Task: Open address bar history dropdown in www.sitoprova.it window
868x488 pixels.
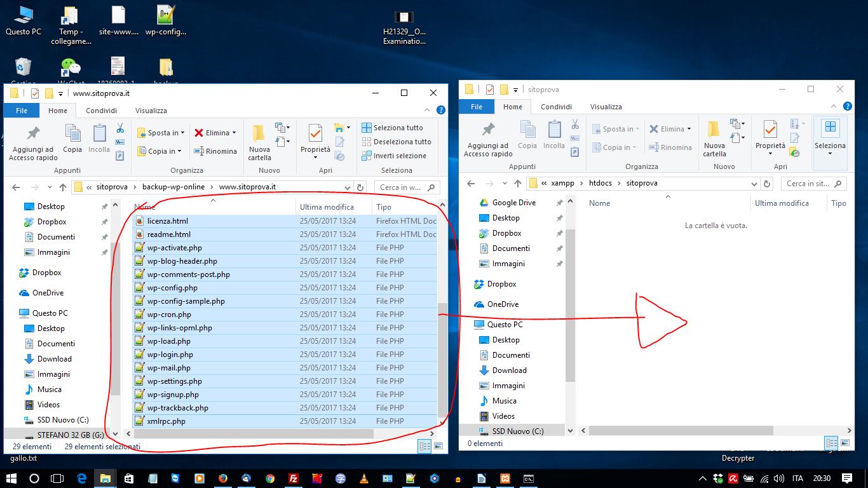Action: [347, 187]
